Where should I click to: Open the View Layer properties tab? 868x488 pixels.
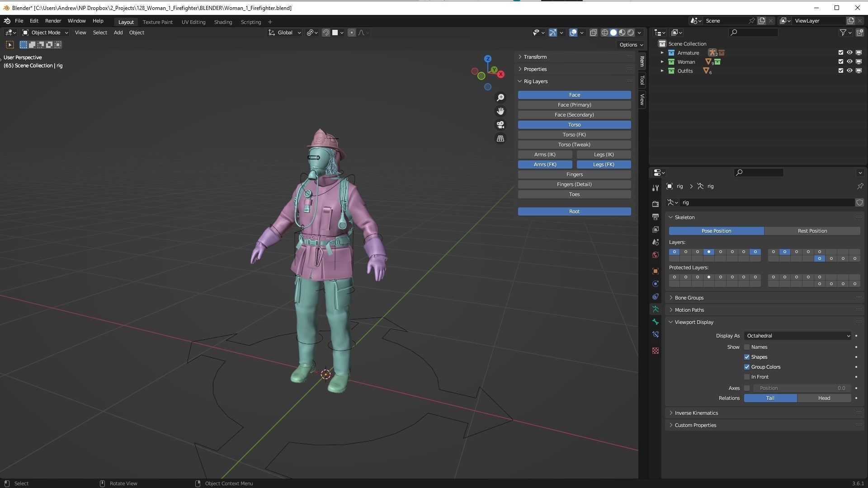tap(656, 230)
